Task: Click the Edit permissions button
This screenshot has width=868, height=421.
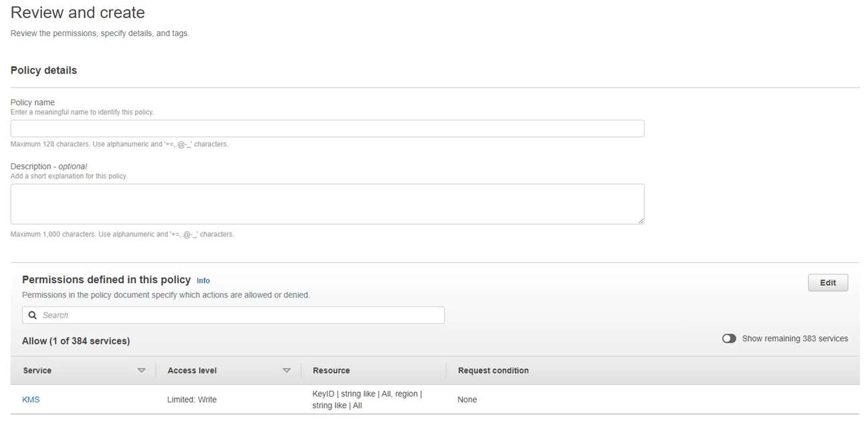Action: pyautogui.click(x=828, y=282)
